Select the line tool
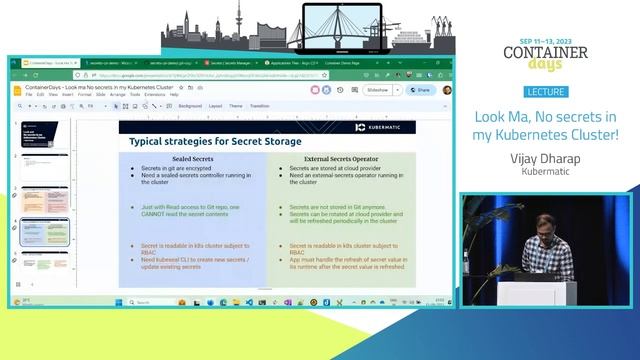 154,106
